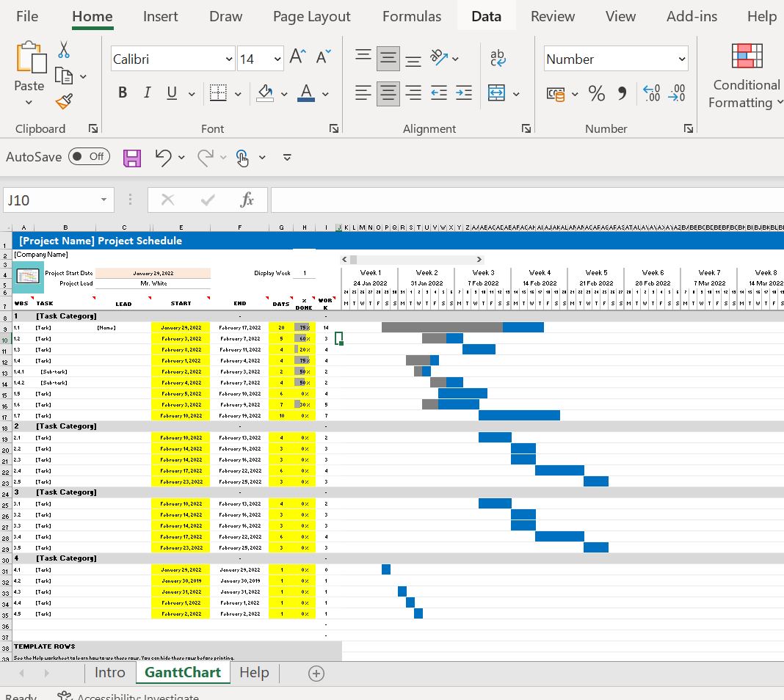Click the Increase Decimal button

tap(652, 93)
